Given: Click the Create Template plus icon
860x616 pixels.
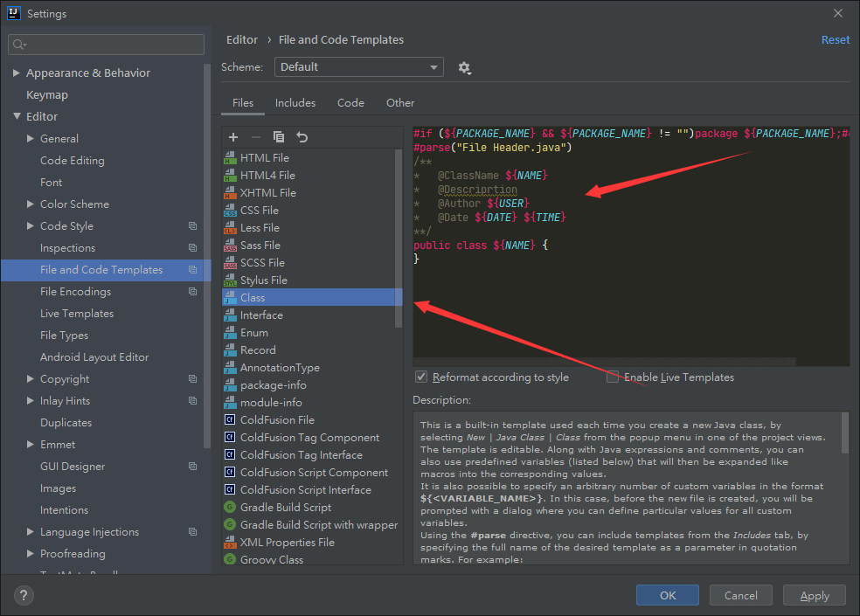Looking at the screenshot, I should coord(233,137).
